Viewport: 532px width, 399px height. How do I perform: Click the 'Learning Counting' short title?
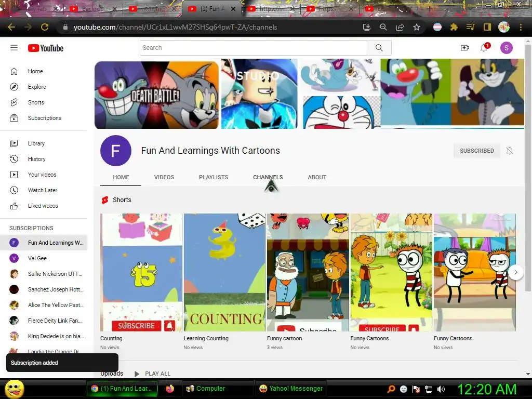coord(206,338)
